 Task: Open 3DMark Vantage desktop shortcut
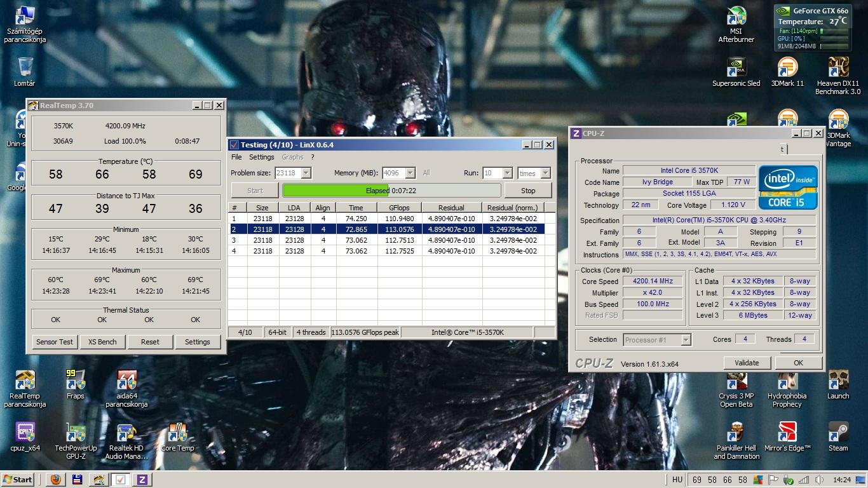tap(838, 128)
